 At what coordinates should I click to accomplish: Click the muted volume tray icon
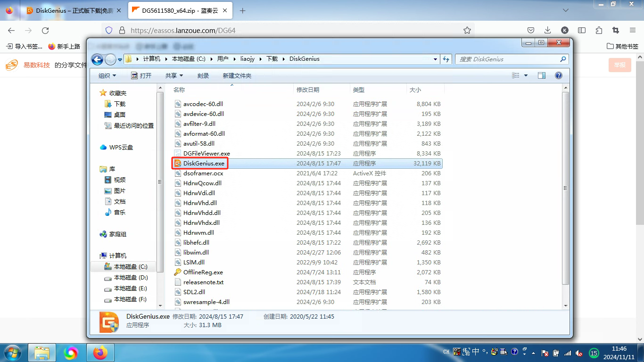click(578, 353)
